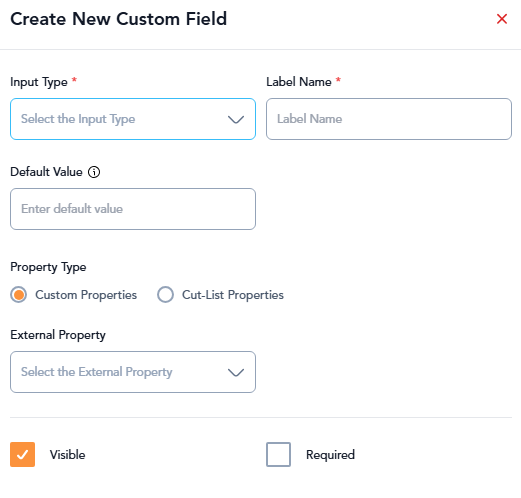This screenshot has height=498, width=521.
Task: Expand the Input Type chevron arrow
Action: click(x=236, y=119)
